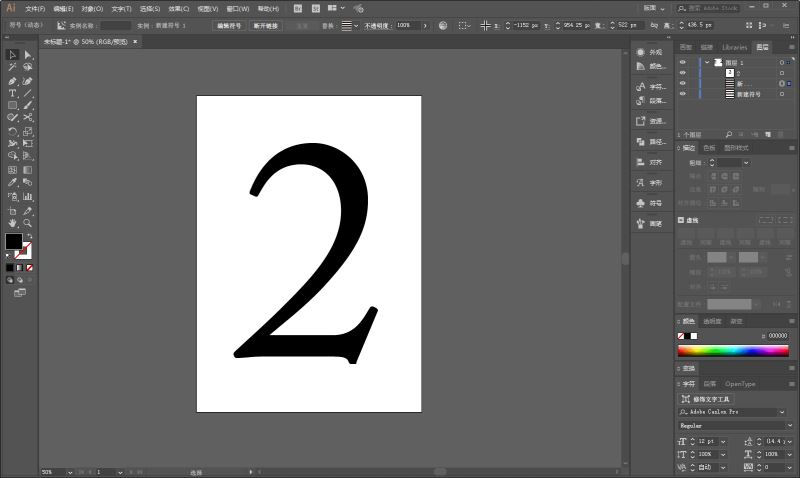Open the Stock (St) icon in menu bar
The image size is (800, 478).
tap(316, 9)
